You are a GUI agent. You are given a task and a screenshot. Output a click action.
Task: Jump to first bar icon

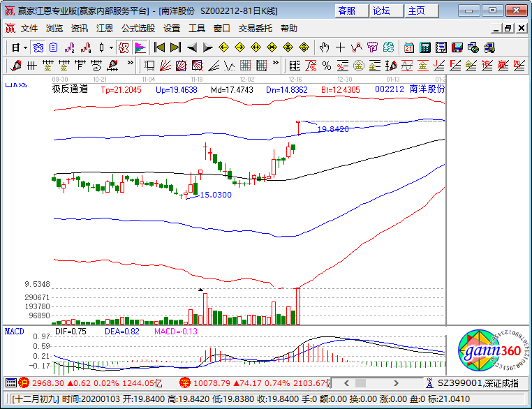click(x=159, y=47)
